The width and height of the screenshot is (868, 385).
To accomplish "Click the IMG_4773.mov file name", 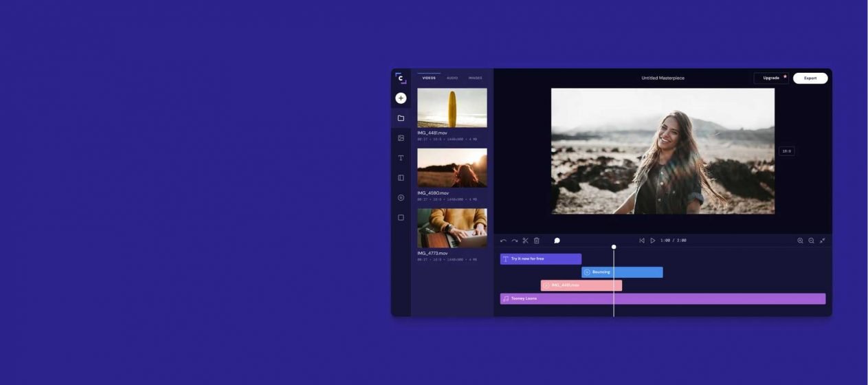I will click(x=432, y=253).
